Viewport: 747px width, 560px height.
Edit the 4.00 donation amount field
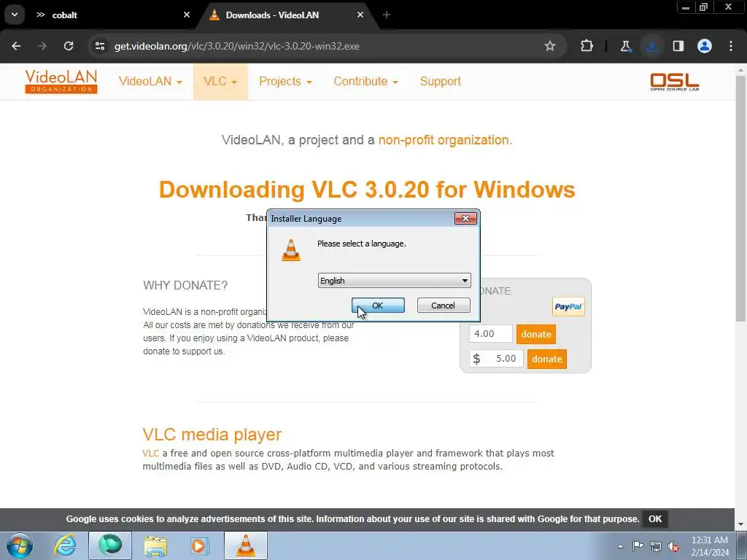click(491, 334)
